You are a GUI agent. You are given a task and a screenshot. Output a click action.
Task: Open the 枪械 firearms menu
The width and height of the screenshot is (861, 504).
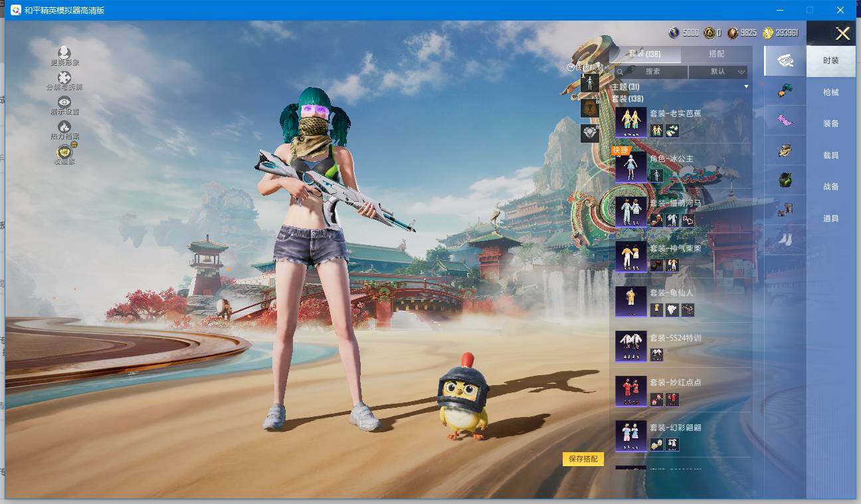pos(830,92)
